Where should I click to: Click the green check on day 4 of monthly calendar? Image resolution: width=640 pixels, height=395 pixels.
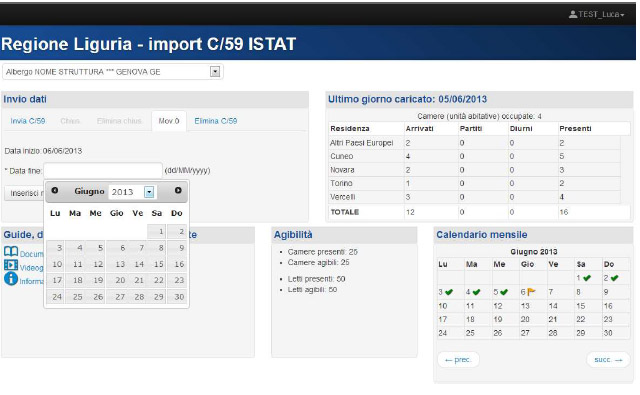pyautogui.click(x=476, y=292)
